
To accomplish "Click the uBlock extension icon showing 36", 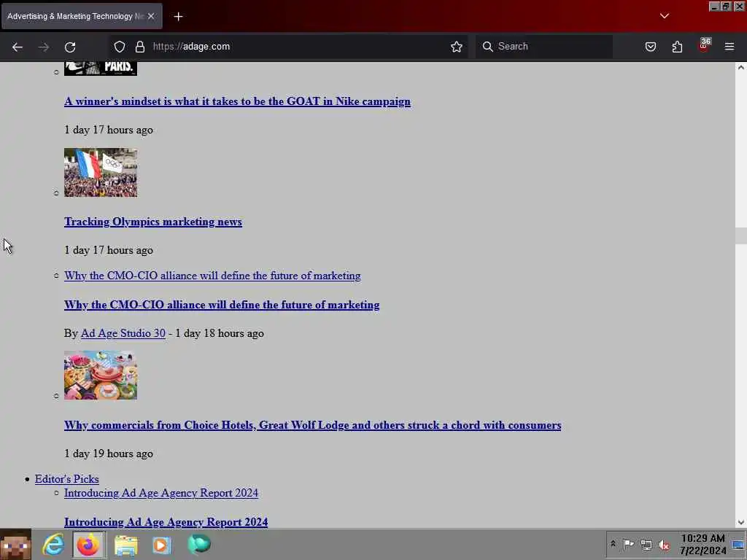I will coord(704,45).
